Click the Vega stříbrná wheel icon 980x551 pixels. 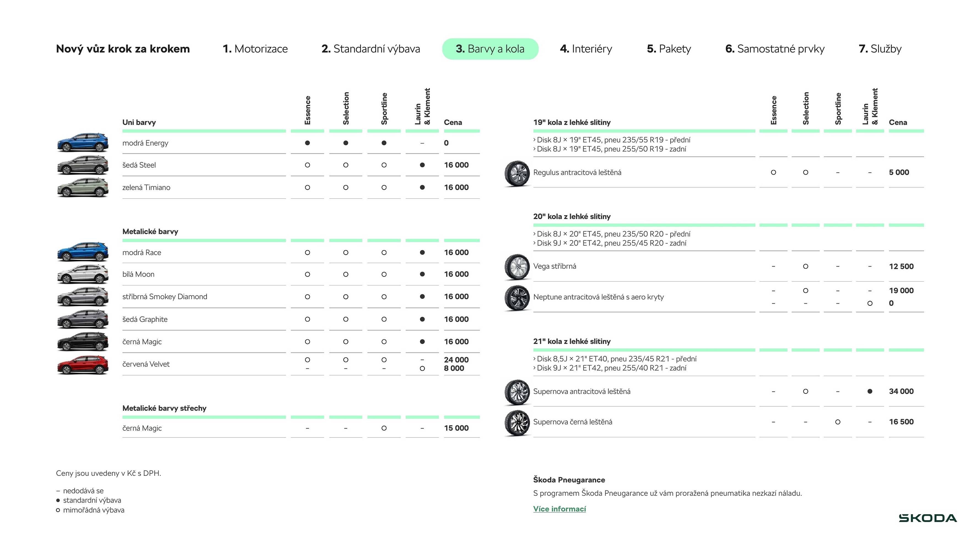517,267
